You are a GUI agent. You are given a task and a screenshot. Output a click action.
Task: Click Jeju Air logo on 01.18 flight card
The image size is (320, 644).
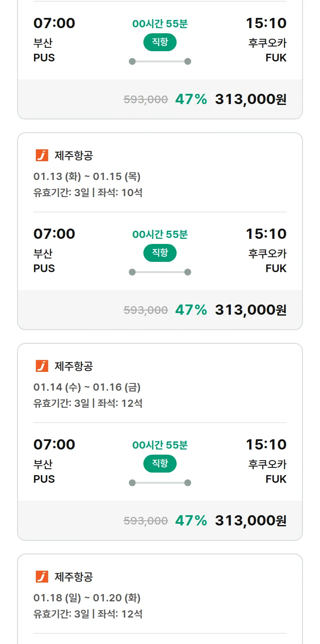coord(42,577)
